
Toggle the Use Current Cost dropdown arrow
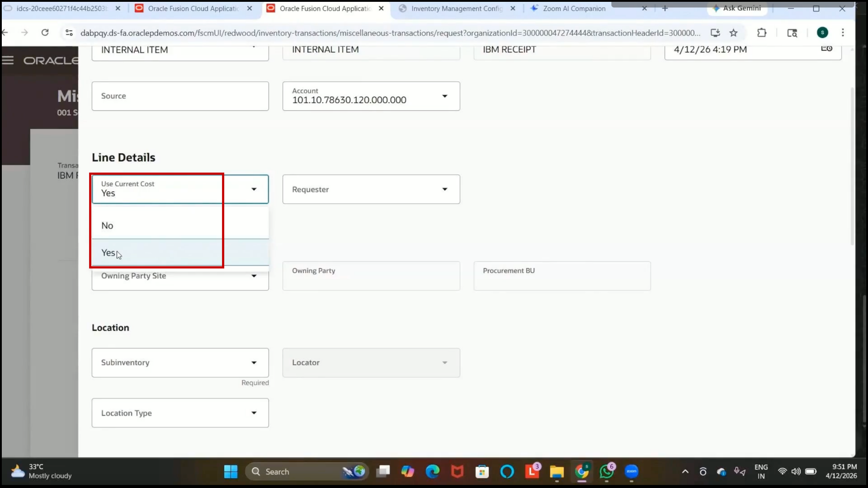(x=254, y=189)
